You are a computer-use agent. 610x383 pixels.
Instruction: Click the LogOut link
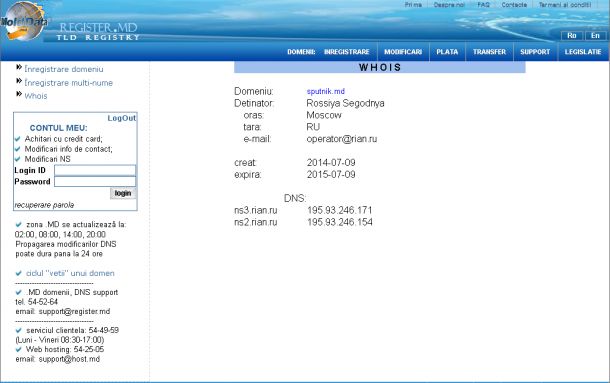[122, 118]
